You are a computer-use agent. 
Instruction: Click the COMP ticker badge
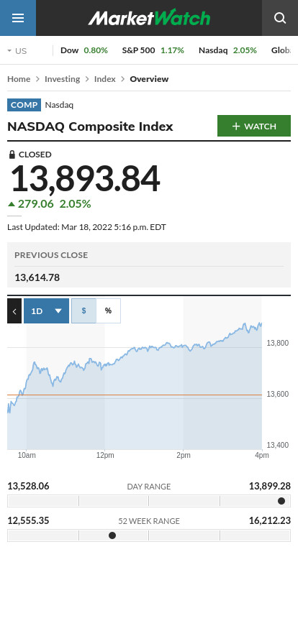tap(24, 105)
